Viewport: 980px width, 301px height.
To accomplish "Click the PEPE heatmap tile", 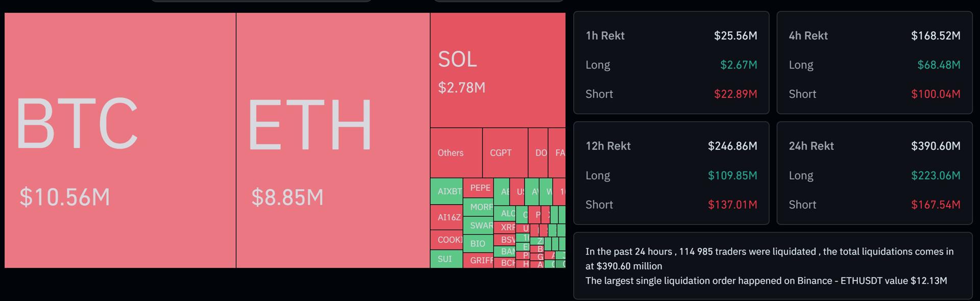I will click(x=479, y=188).
